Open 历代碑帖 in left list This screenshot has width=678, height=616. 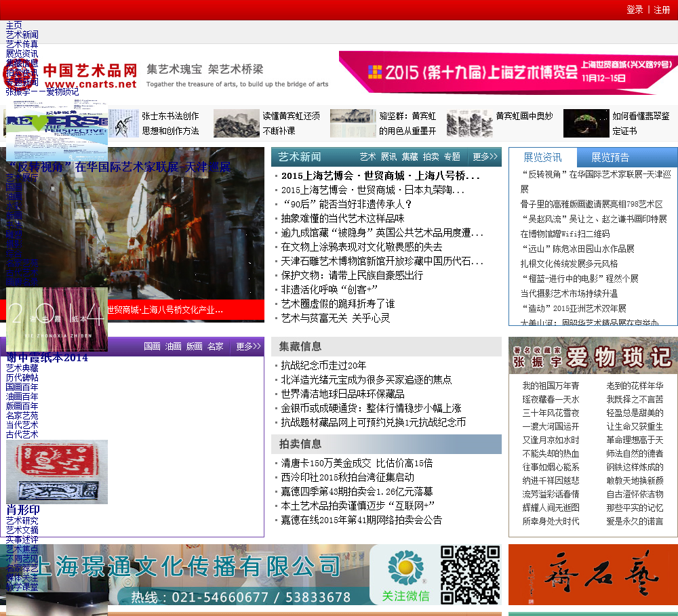click(22, 377)
